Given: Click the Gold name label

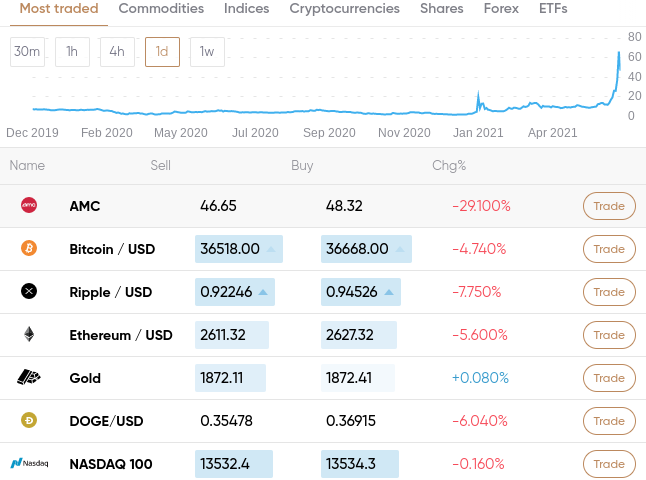Looking at the screenshot, I should pyautogui.click(x=85, y=378).
